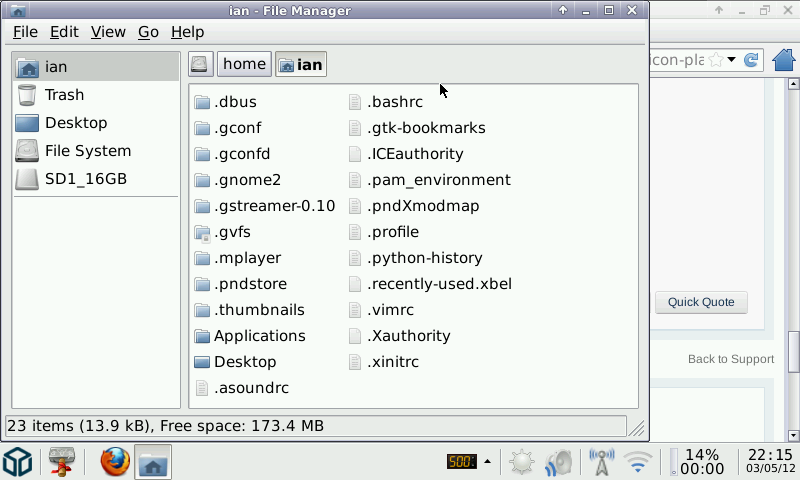Screen dimensions: 800x480
Task: Open the address bar history dropdown arrow
Action: 732,60
